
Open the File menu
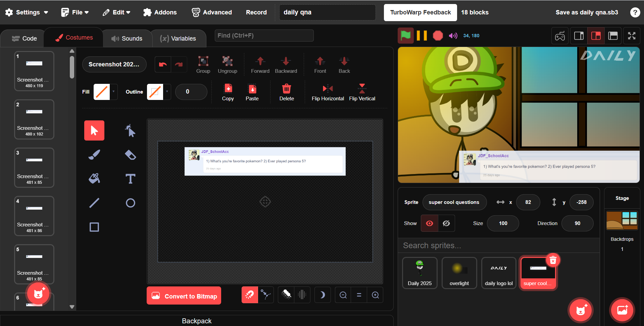tap(75, 12)
